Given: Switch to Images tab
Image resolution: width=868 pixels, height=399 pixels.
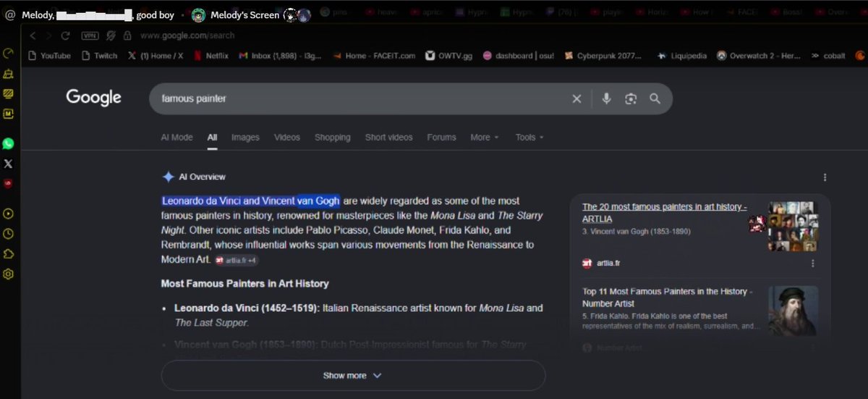Looking at the screenshot, I should [245, 137].
